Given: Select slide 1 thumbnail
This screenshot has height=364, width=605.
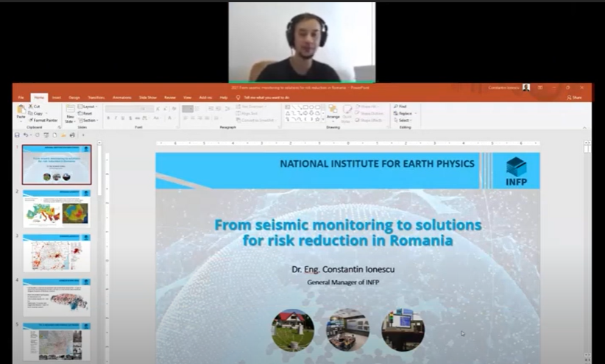Looking at the screenshot, I should point(57,165).
